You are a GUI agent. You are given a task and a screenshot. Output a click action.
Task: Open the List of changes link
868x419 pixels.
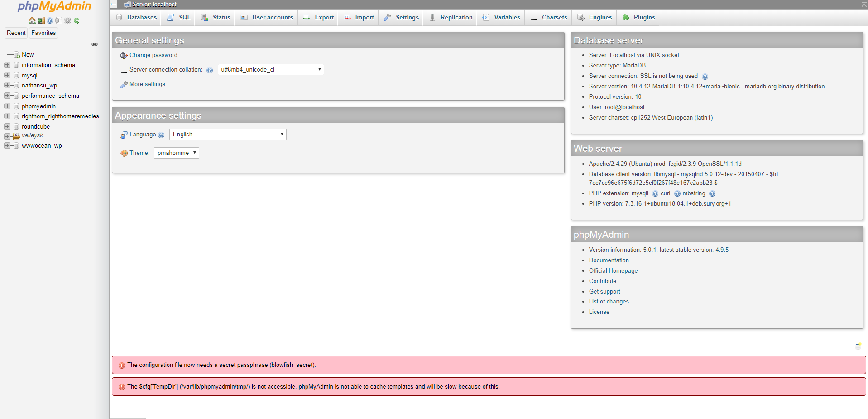click(609, 301)
